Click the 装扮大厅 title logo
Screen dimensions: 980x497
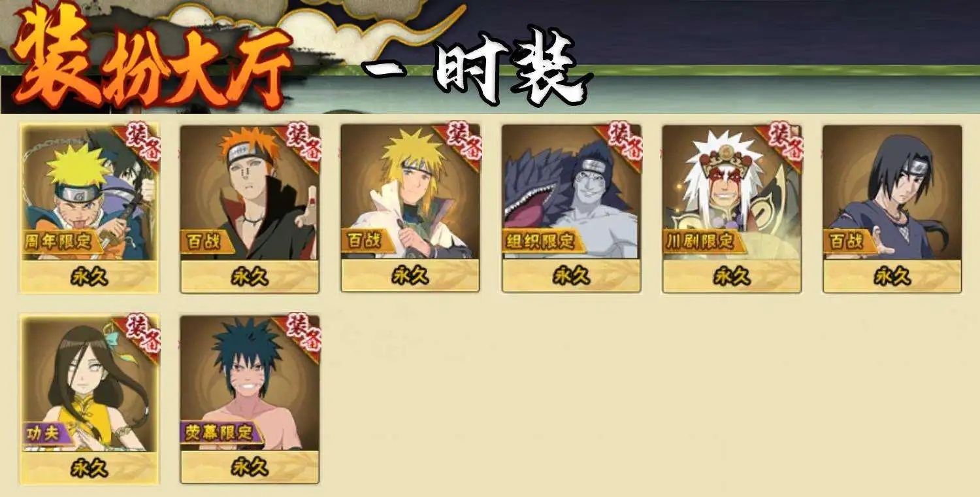click(x=150, y=62)
